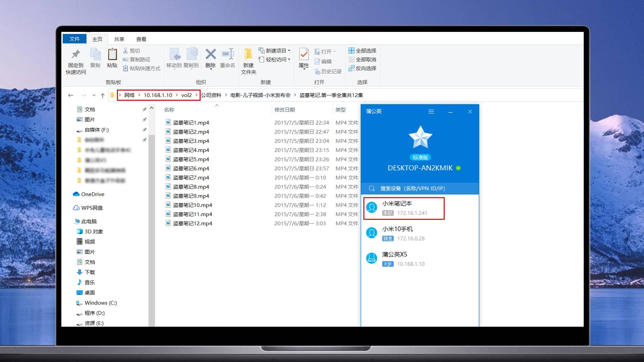This screenshot has height=362, width=644.
Task: Select the file 盗墓笔记6.mp4
Action: 191,169
